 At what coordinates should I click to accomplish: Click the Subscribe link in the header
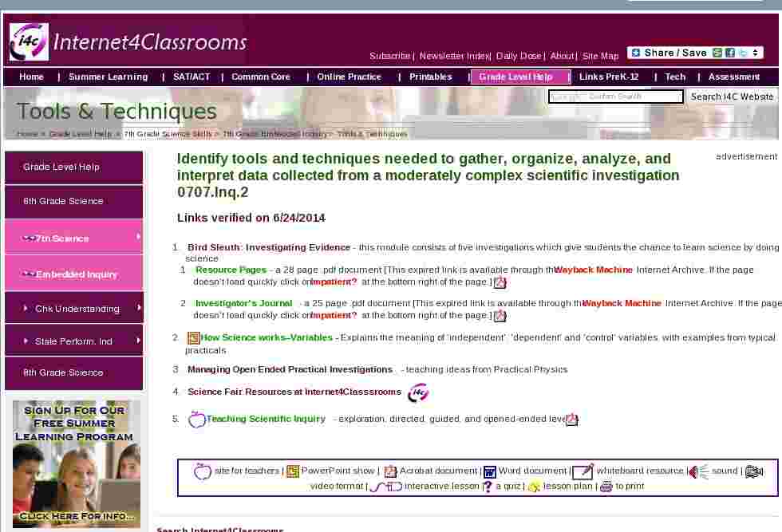[x=390, y=56]
